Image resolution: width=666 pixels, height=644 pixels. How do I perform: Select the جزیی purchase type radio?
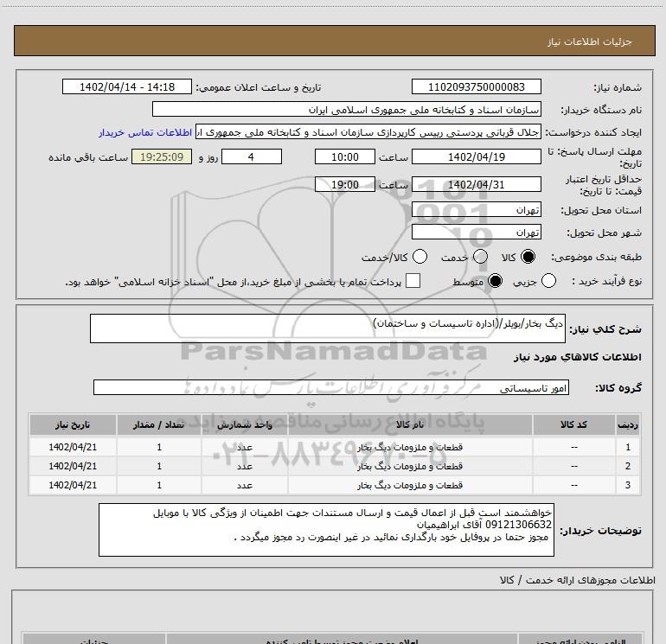[548, 281]
